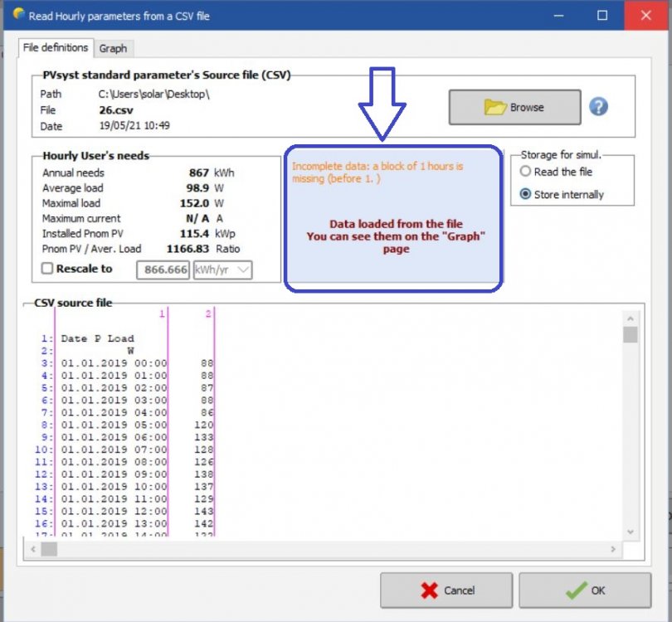Click the horizontal scroll left arrow
Image resolution: width=672 pixels, height=622 pixels.
[34, 549]
